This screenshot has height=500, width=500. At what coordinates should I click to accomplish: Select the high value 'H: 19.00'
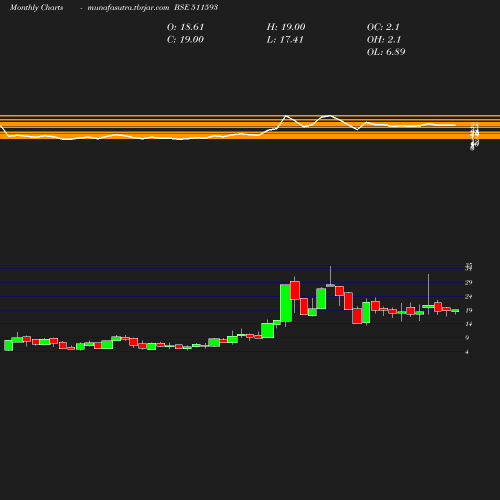286,27
